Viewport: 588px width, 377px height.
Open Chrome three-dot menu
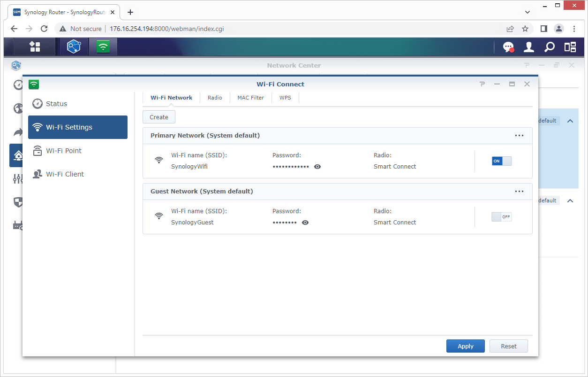click(x=574, y=29)
